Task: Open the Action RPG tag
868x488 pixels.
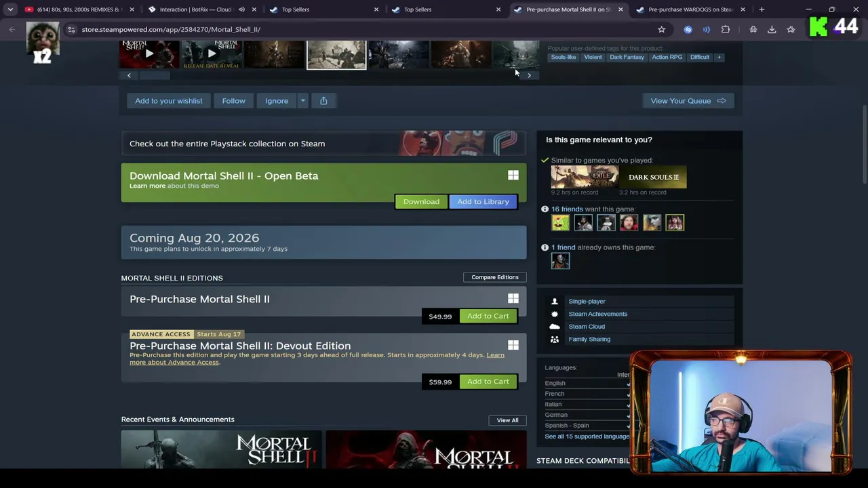Action: [x=667, y=57]
